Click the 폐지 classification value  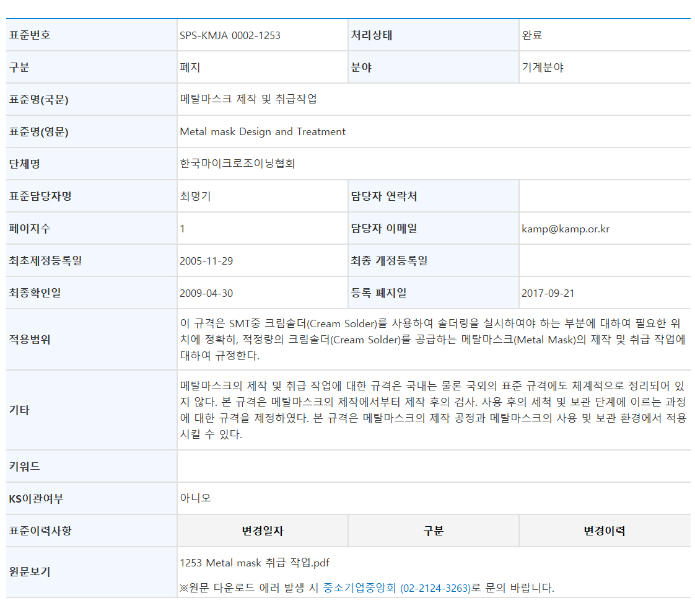190,68
